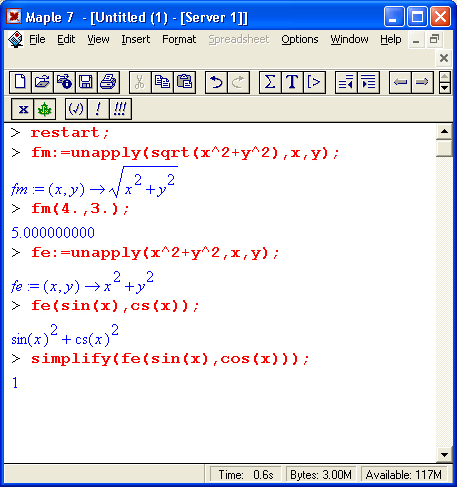Expand toolbar zoom spinner down arrow
457x487 pixels.
click(x=444, y=88)
